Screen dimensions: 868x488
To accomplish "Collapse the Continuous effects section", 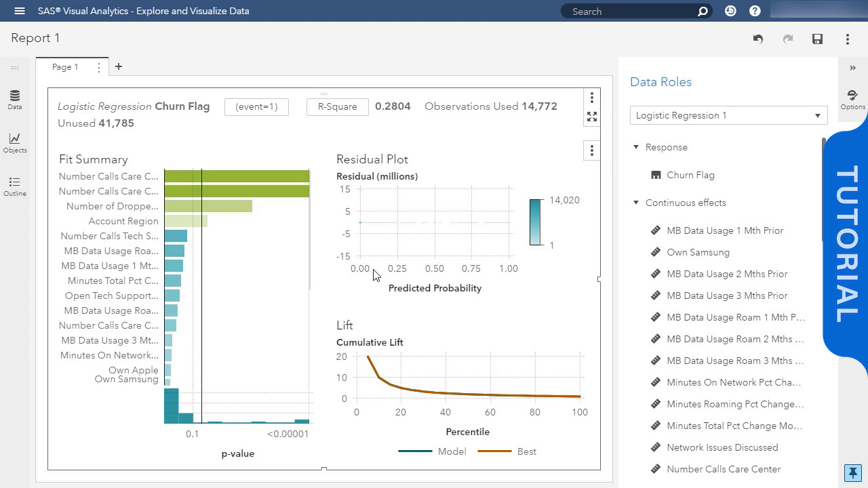I will 636,203.
